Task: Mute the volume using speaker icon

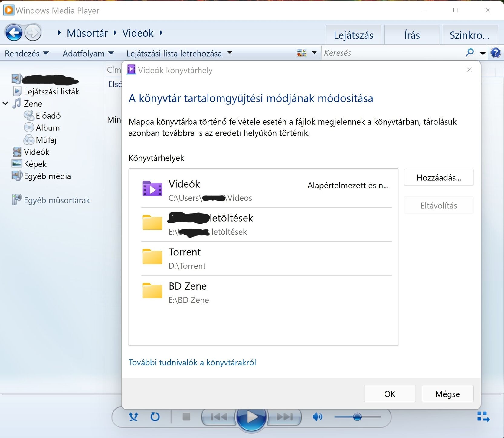Action: [x=317, y=417]
